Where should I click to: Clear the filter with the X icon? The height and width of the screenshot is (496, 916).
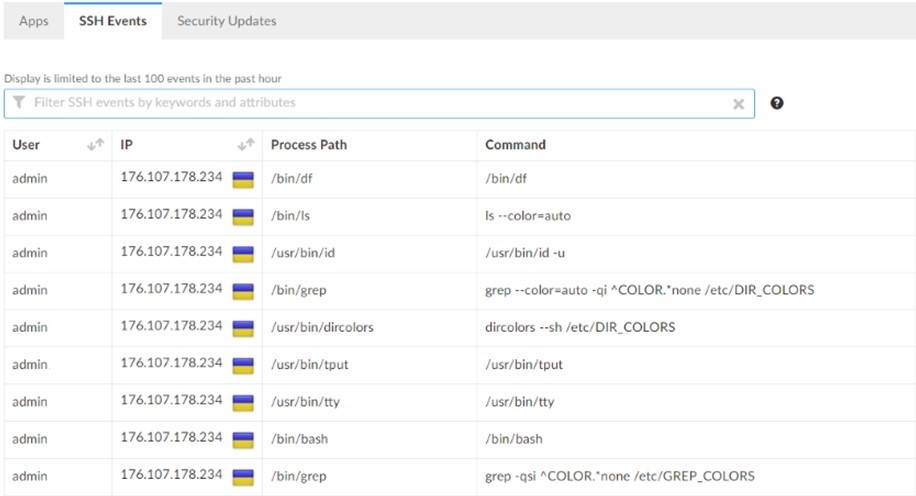coord(738,104)
